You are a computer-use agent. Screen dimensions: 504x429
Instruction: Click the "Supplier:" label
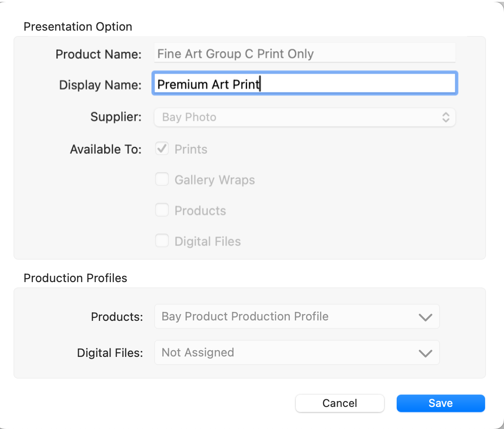point(116,117)
